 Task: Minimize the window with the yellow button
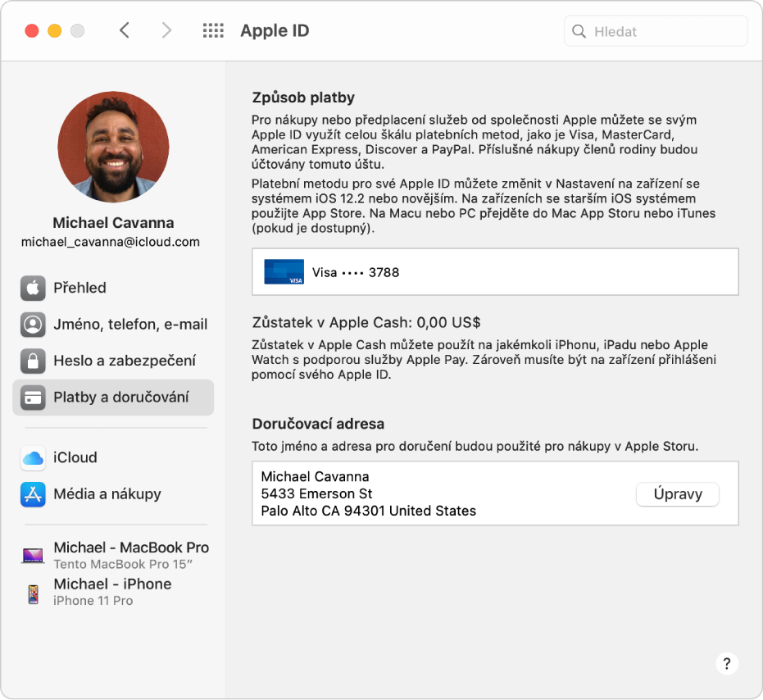(x=54, y=30)
